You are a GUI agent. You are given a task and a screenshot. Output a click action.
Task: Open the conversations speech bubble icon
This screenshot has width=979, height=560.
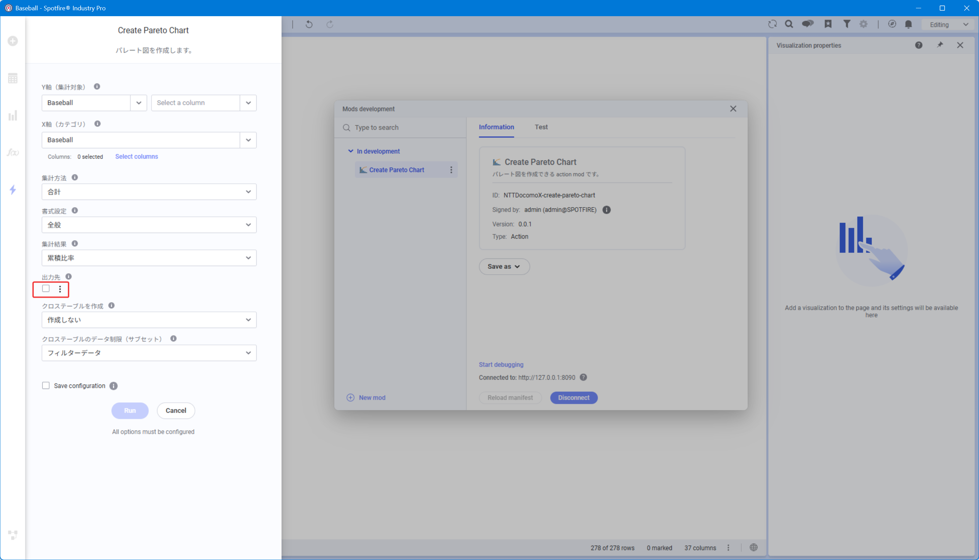(x=808, y=24)
